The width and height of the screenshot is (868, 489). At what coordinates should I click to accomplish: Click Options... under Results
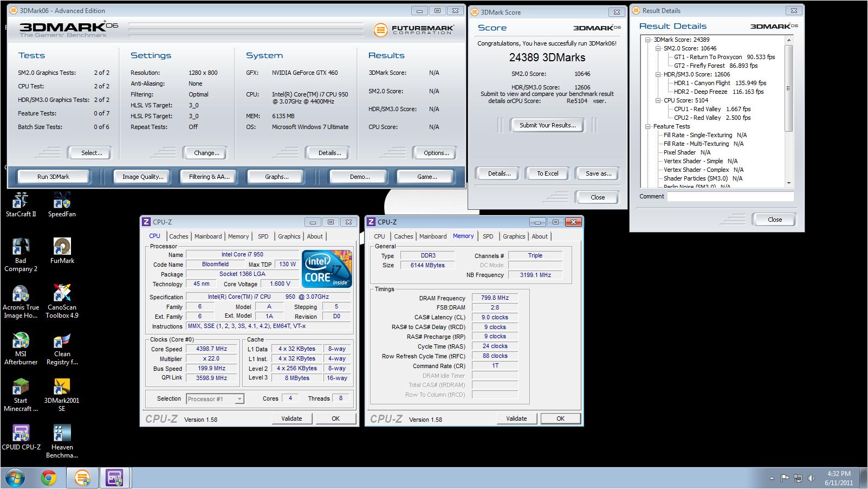tap(436, 153)
